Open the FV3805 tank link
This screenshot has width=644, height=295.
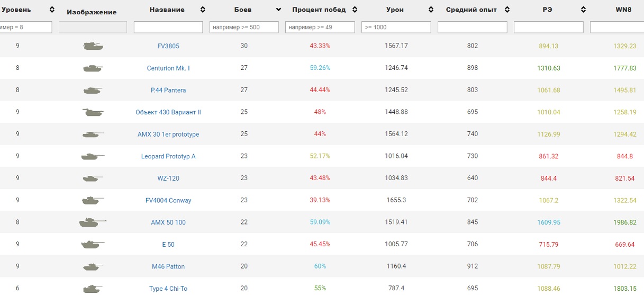click(168, 46)
